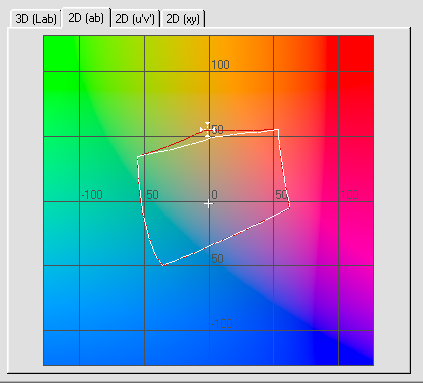Click the top-right corner vertex of the gamut outline

pos(277,130)
